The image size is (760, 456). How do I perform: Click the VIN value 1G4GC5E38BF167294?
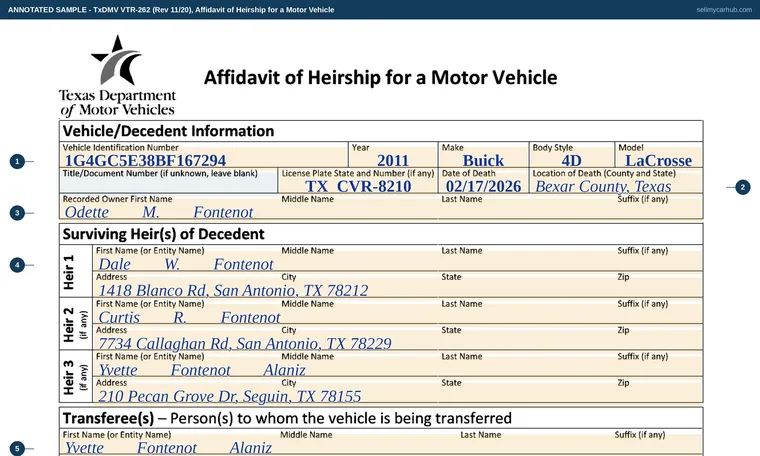tap(145, 160)
